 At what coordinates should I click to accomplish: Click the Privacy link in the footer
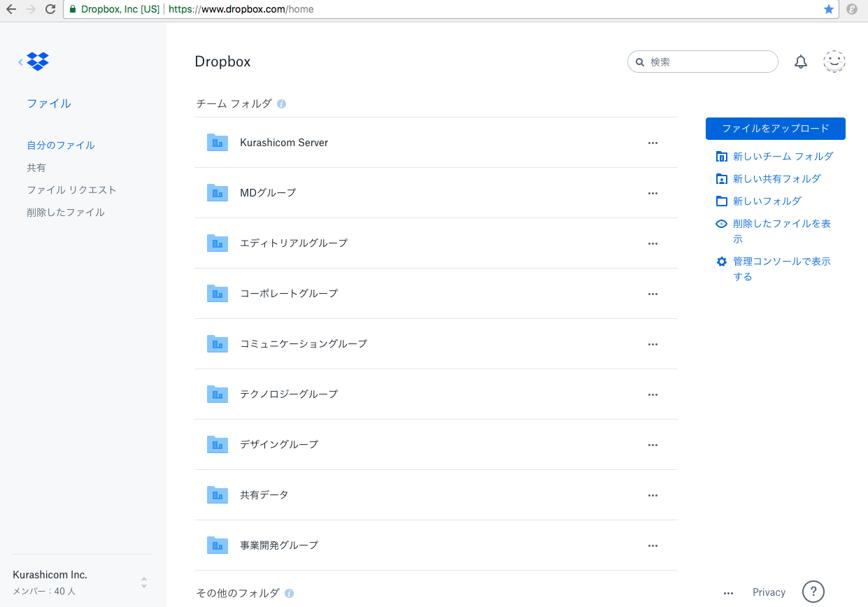[769, 592]
